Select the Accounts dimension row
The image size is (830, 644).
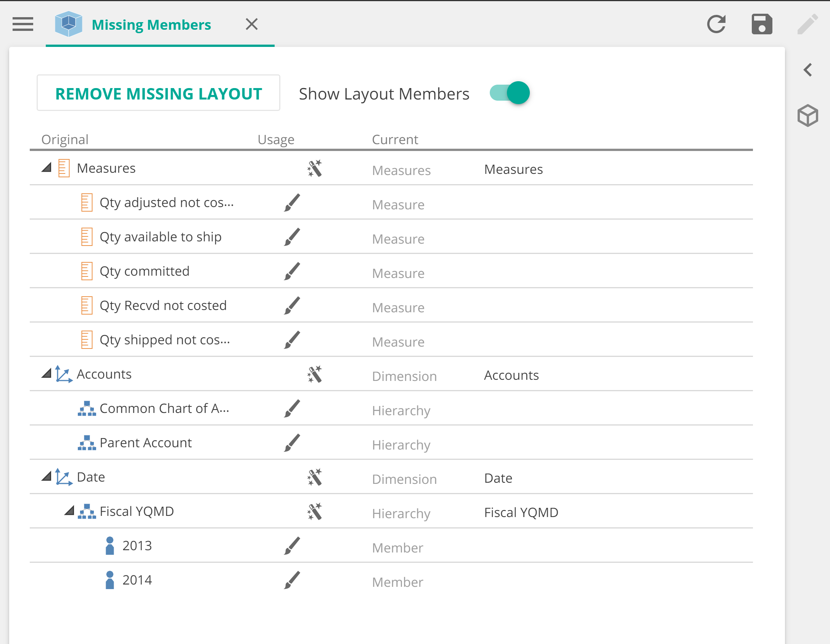pos(104,374)
